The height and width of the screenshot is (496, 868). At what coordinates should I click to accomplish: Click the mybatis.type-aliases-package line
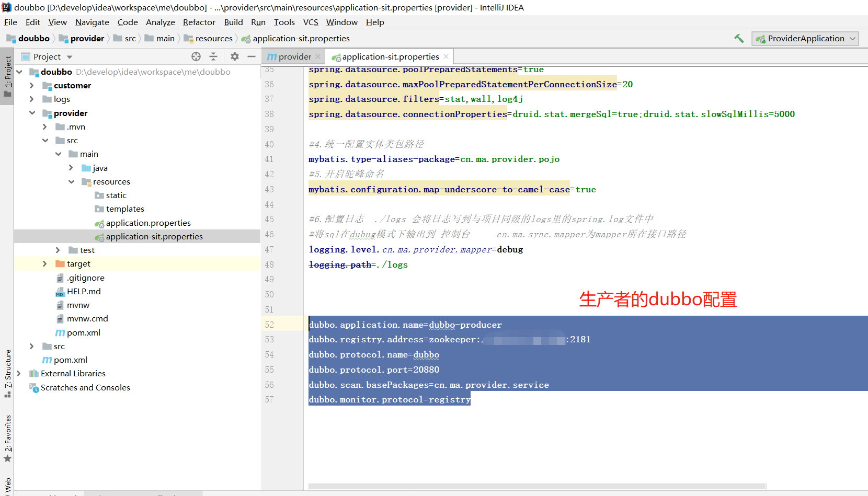pyautogui.click(x=434, y=159)
